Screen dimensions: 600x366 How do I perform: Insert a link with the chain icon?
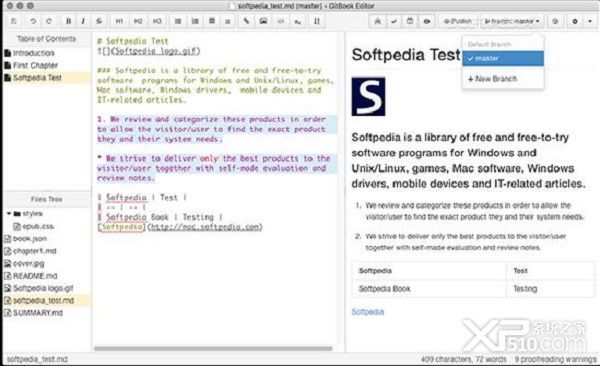(246, 21)
